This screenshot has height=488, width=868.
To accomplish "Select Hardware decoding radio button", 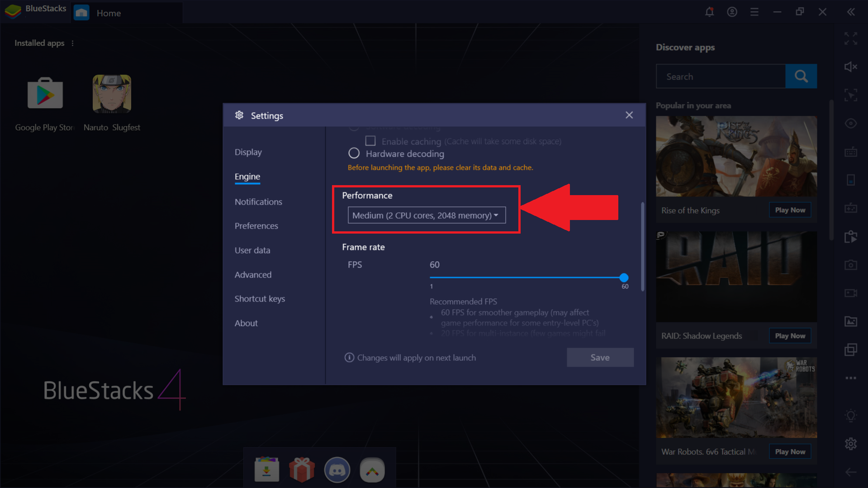I will tap(354, 153).
